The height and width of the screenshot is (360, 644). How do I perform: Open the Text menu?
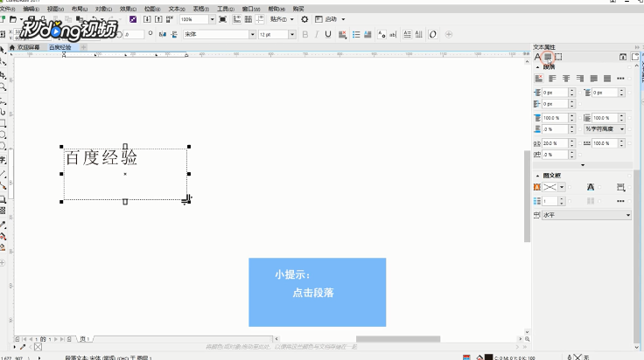pos(177,9)
